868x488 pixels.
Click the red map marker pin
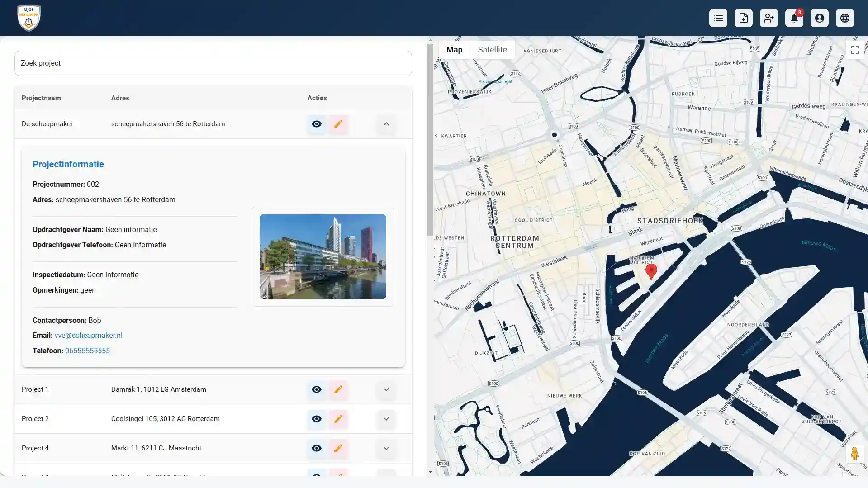[x=651, y=272]
